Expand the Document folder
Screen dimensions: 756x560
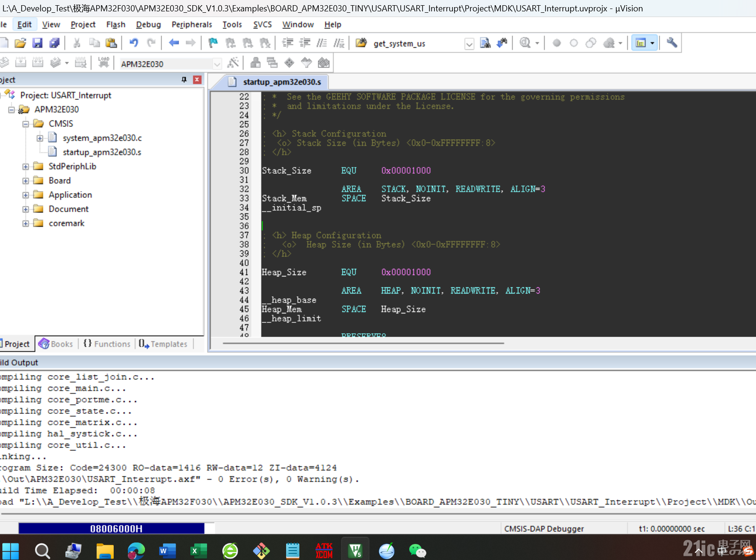click(26, 209)
